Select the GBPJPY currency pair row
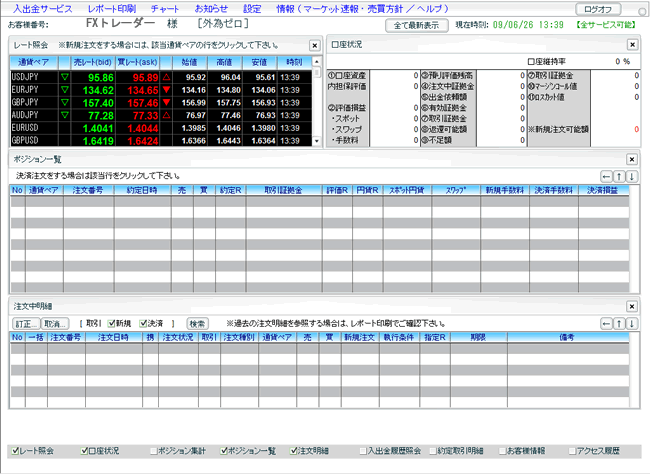The width and height of the screenshot is (650, 474). [x=161, y=102]
